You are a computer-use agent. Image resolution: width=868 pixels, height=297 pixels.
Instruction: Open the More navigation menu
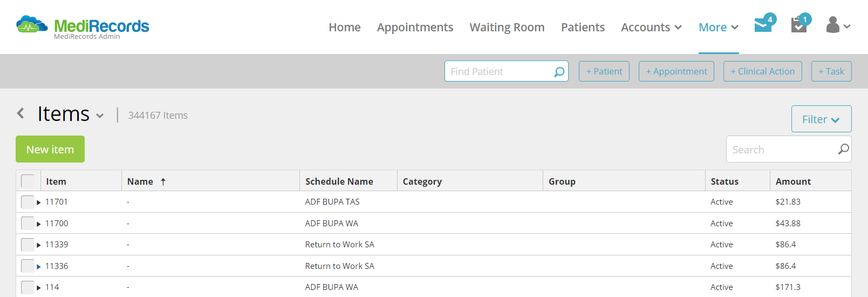(x=719, y=27)
